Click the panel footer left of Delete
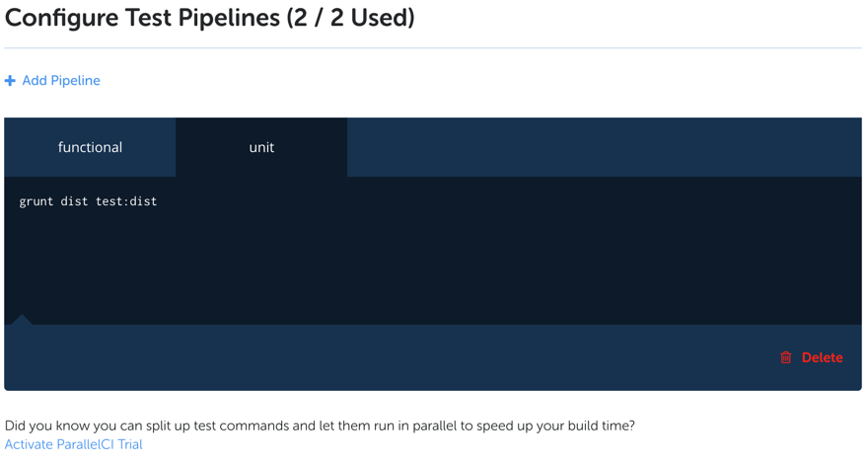868x463 pixels. click(395, 357)
